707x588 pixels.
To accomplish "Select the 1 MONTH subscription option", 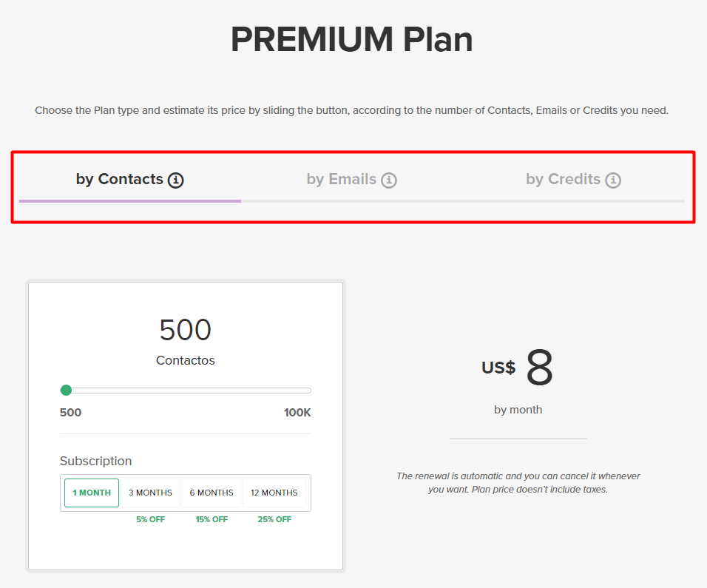I will 91,493.
